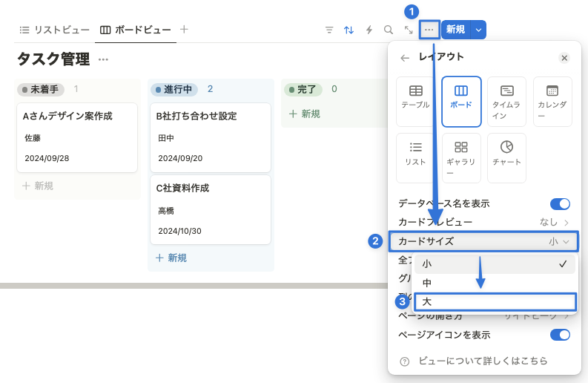The width and height of the screenshot is (588, 383).
Task: Open the filter icon in toolbar
Action: [x=329, y=30]
